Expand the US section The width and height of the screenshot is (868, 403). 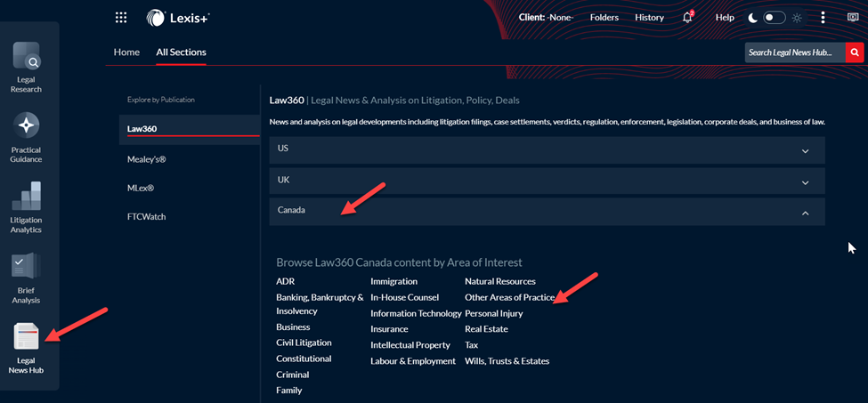[547, 149]
